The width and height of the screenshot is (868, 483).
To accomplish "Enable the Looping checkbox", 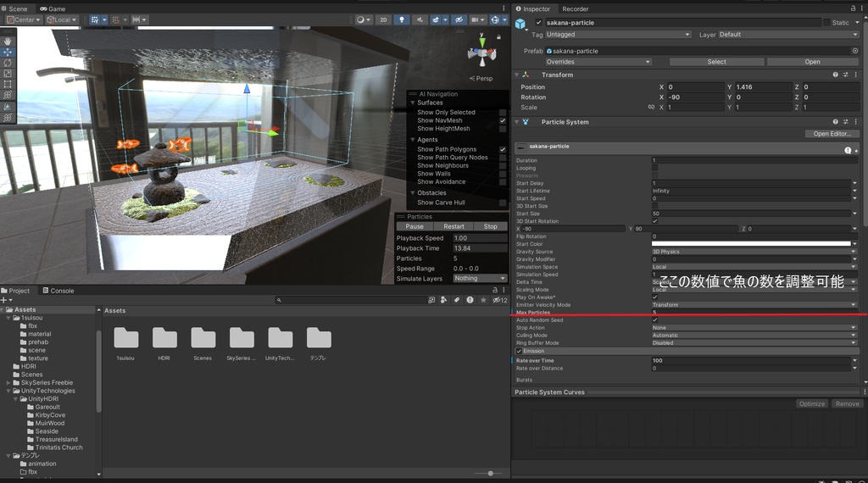I will [655, 168].
